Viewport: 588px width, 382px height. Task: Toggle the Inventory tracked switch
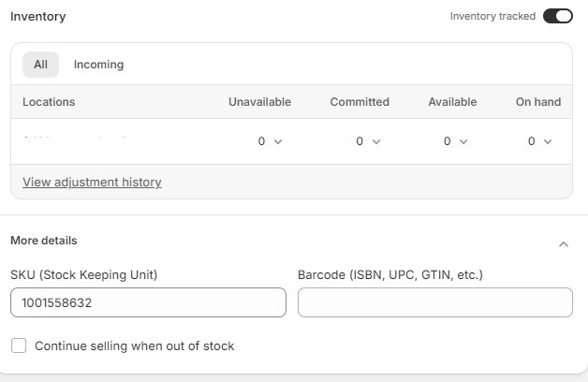point(557,16)
